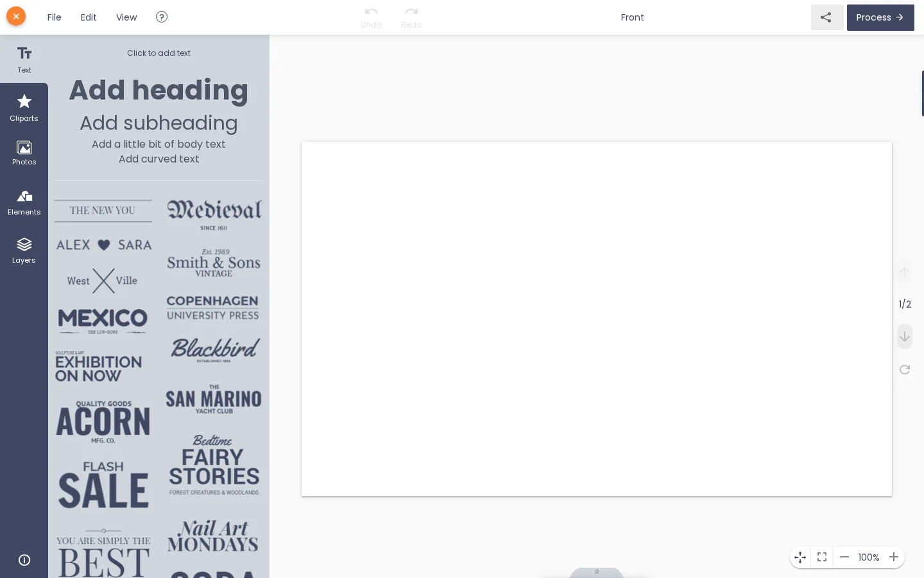924x578 pixels.
Task: Add curved text
Action: [158, 159]
